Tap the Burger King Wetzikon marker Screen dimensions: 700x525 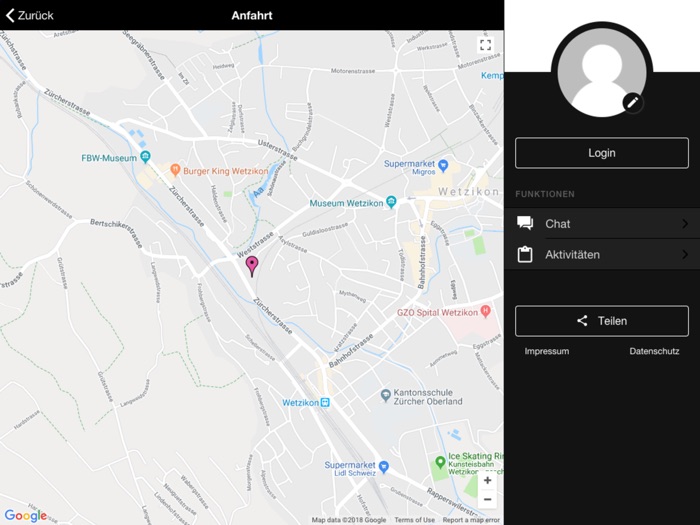click(x=175, y=170)
